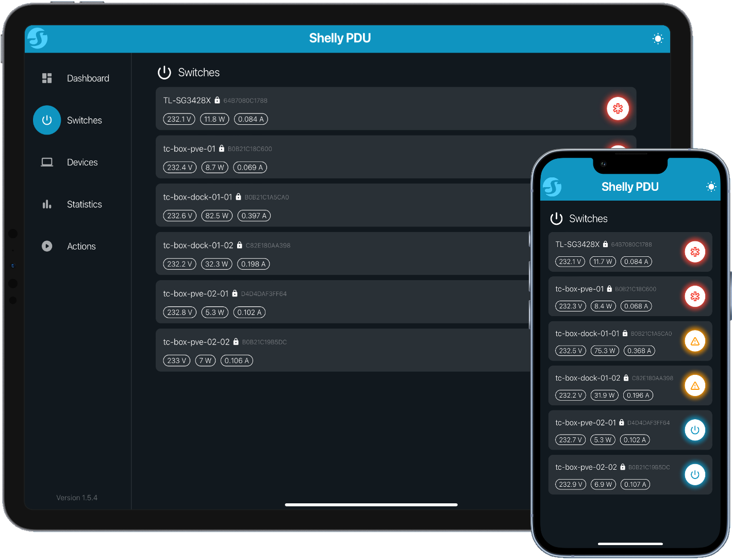Click lock icon beside tc-box-pve-01 on phone
The height and width of the screenshot is (560, 732).
(609, 289)
